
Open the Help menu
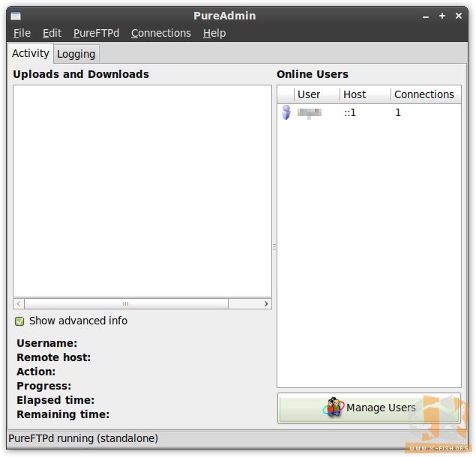pos(214,33)
